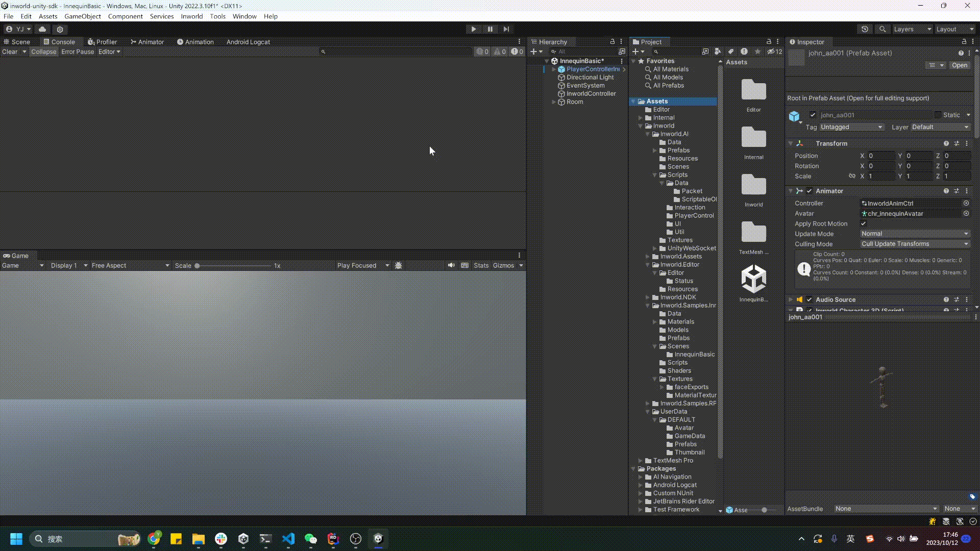The height and width of the screenshot is (551, 980).
Task: Open Google Chrome from taskbar
Action: [x=154, y=539]
